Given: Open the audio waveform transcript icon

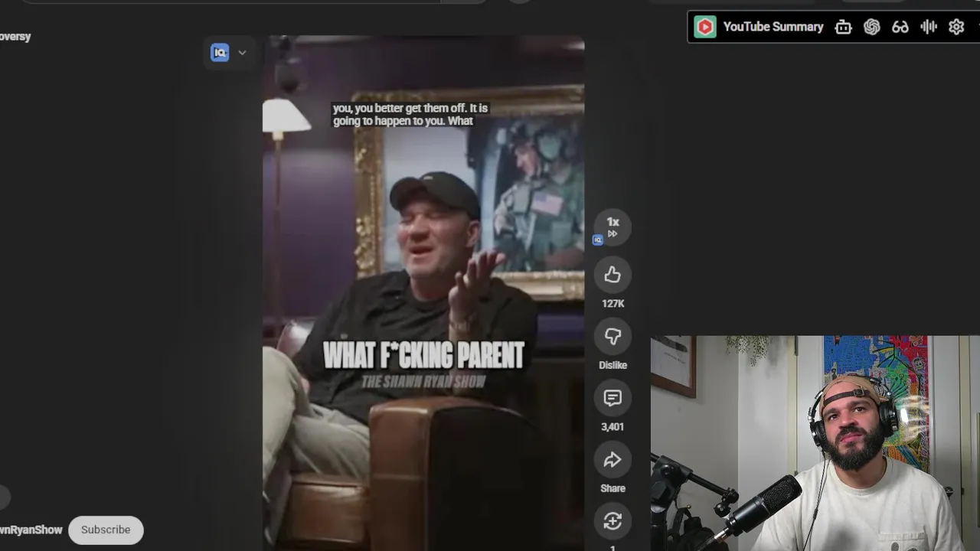Looking at the screenshot, I should pyautogui.click(x=929, y=27).
